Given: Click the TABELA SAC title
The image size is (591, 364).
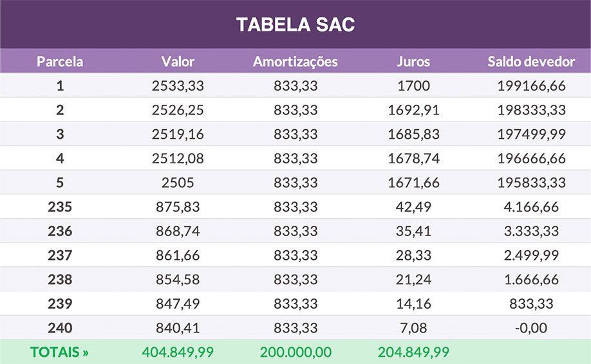Looking at the screenshot, I should tap(295, 24).
